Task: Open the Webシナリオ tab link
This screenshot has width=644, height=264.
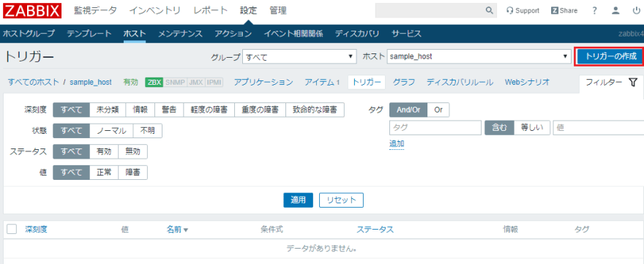Action: [x=528, y=82]
